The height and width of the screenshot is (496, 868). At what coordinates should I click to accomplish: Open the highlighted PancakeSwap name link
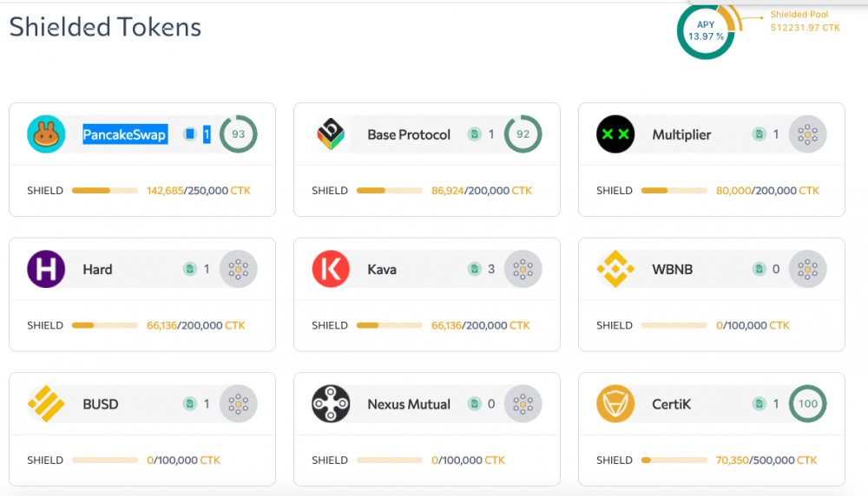[x=124, y=134]
